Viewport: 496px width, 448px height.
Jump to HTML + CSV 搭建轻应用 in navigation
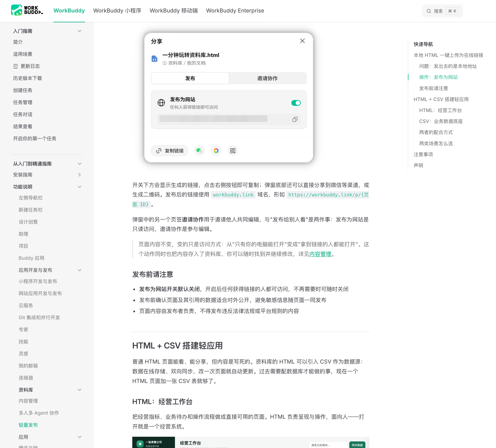[441, 100]
